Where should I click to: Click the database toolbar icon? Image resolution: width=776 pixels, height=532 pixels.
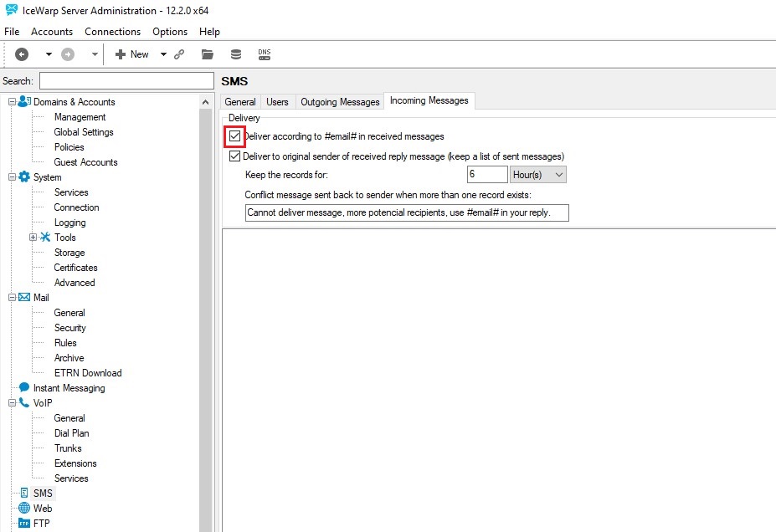pos(236,54)
